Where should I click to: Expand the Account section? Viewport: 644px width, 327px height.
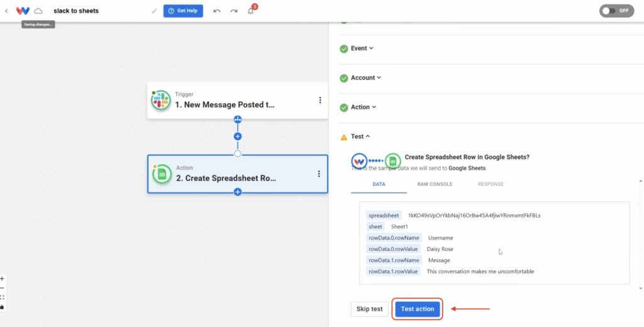[365, 77]
